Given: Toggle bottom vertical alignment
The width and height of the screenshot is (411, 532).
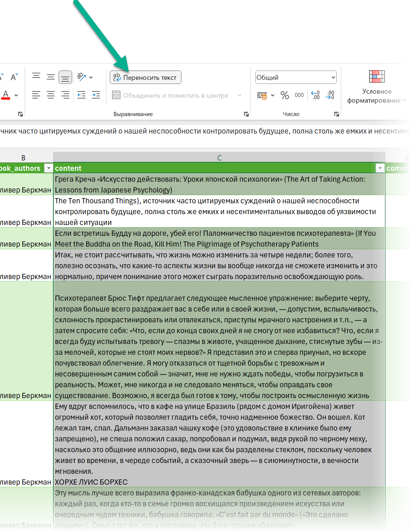Looking at the screenshot, I should (x=65, y=78).
